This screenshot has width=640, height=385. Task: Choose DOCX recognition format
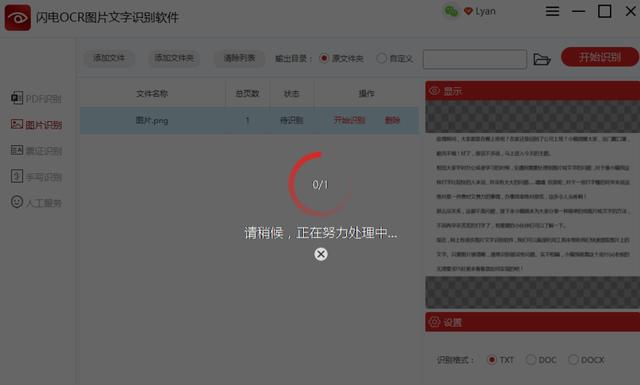point(573,360)
